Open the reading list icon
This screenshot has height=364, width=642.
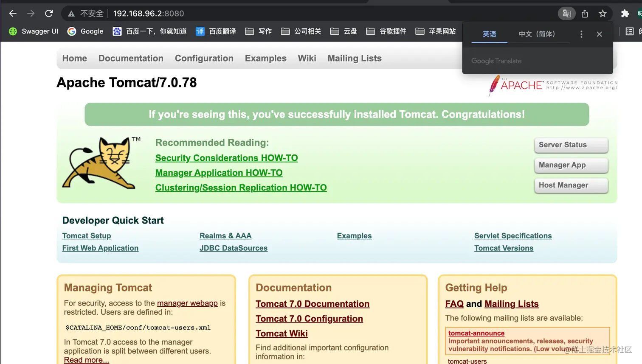click(630, 31)
